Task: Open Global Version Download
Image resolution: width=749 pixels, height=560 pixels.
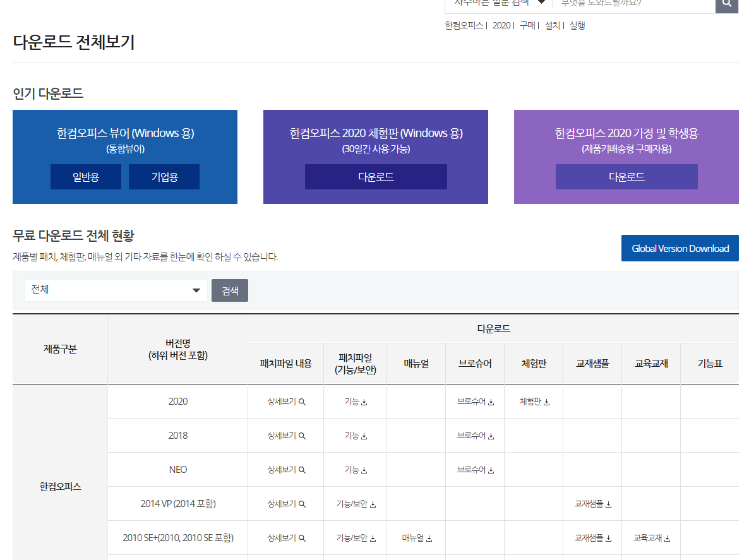Action: (680, 248)
